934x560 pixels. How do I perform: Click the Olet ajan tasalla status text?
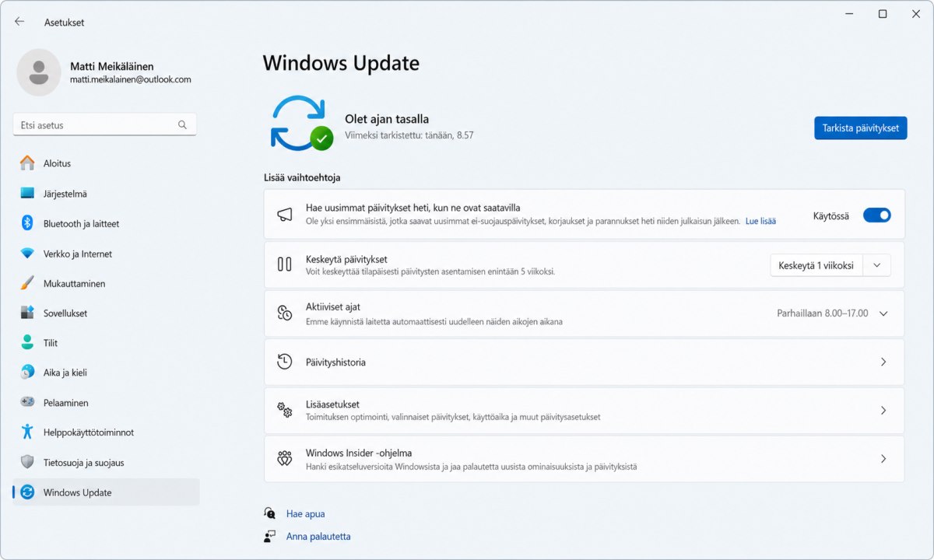(x=387, y=119)
